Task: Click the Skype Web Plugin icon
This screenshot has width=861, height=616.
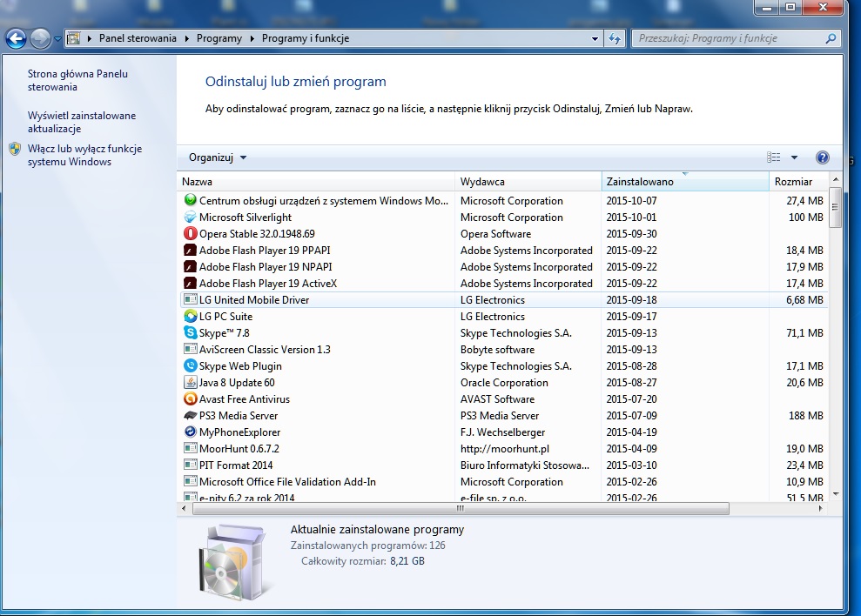Action: tap(190, 365)
